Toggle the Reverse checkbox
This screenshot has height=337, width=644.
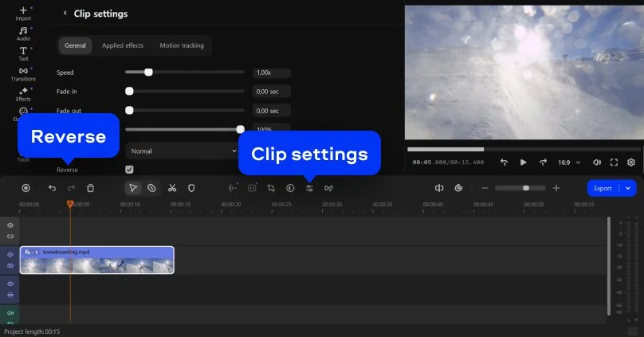pyautogui.click(x=129, y=169)
